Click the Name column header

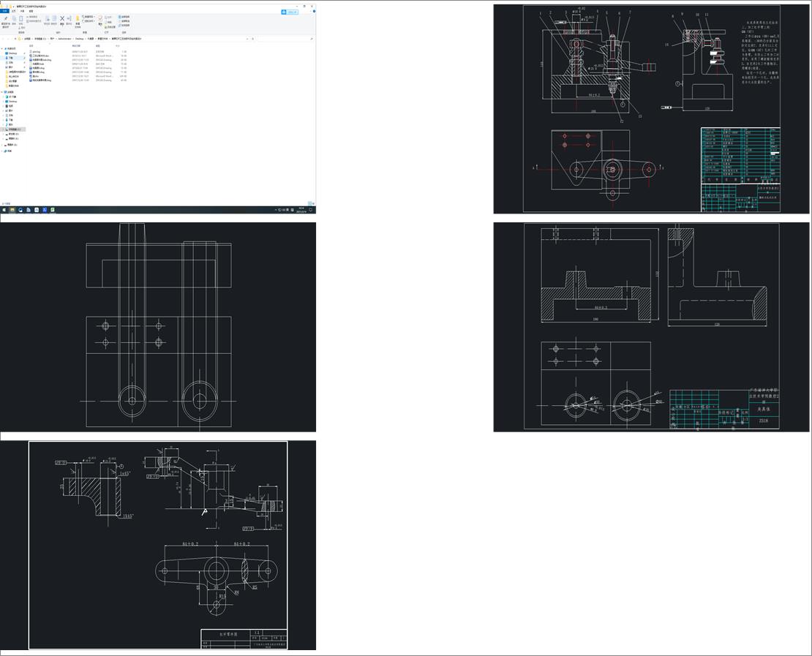(31, 45)
